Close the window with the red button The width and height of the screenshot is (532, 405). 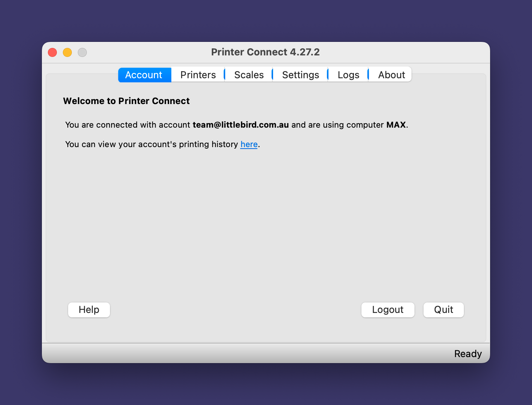52,52
